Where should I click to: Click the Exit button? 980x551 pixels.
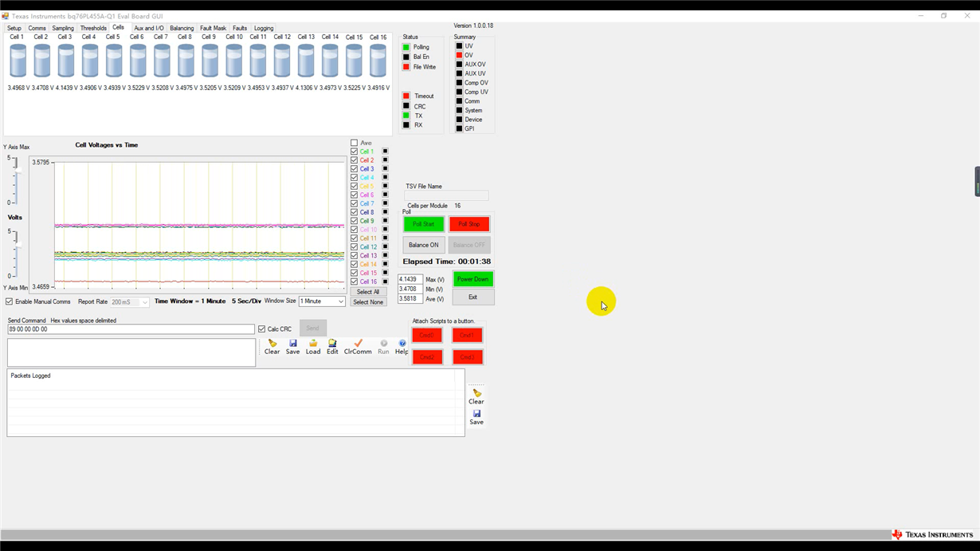point(472,297)
